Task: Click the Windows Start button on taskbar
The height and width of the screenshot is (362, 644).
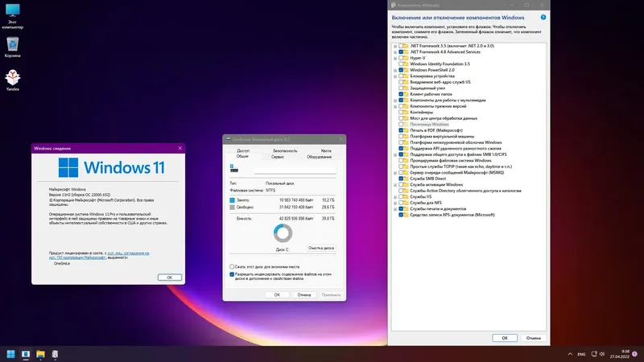Action: coord(11,353)
